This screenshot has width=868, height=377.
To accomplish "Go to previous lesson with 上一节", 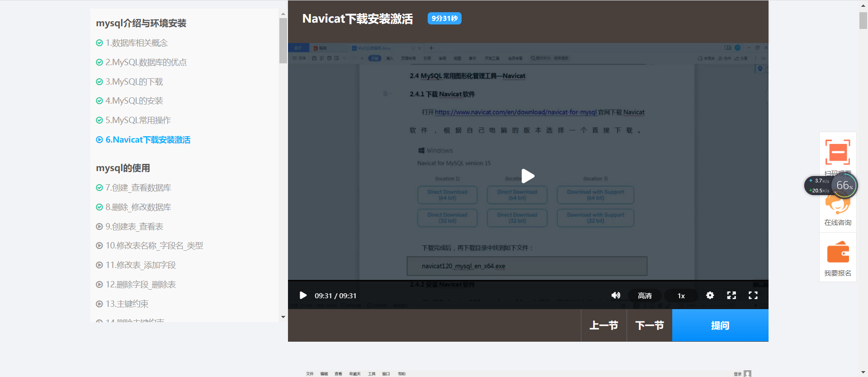I will point(604,325).
